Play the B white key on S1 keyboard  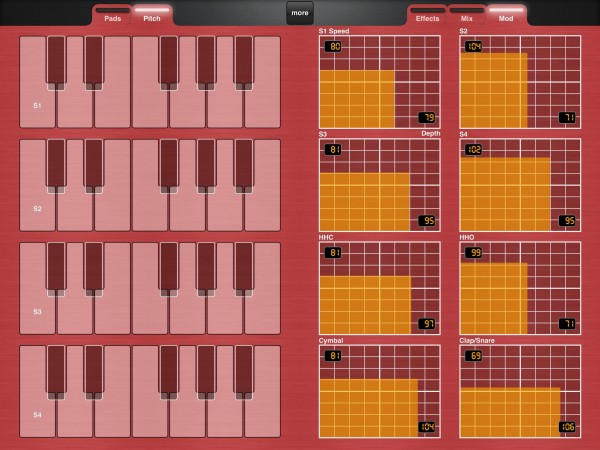pyautogui.click(x=264, y=107)
